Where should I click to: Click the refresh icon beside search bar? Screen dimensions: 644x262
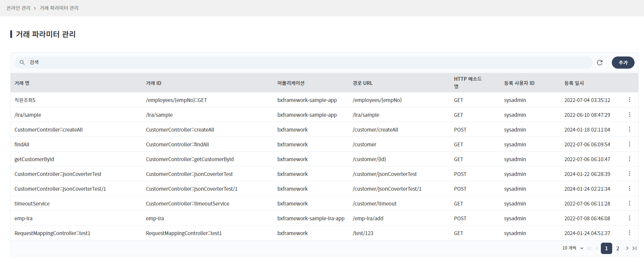click(600, 63)
